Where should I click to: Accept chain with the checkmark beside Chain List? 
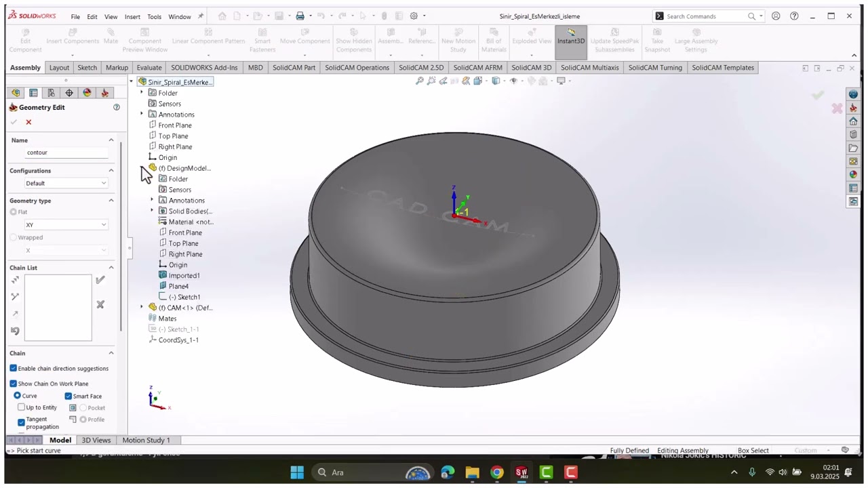click(x=100, y=280)
